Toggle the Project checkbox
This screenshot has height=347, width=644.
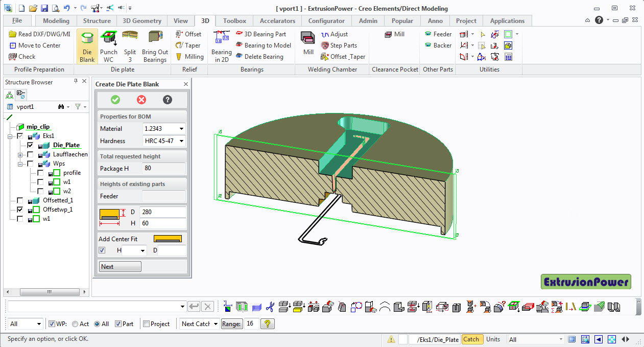point(147,324)
